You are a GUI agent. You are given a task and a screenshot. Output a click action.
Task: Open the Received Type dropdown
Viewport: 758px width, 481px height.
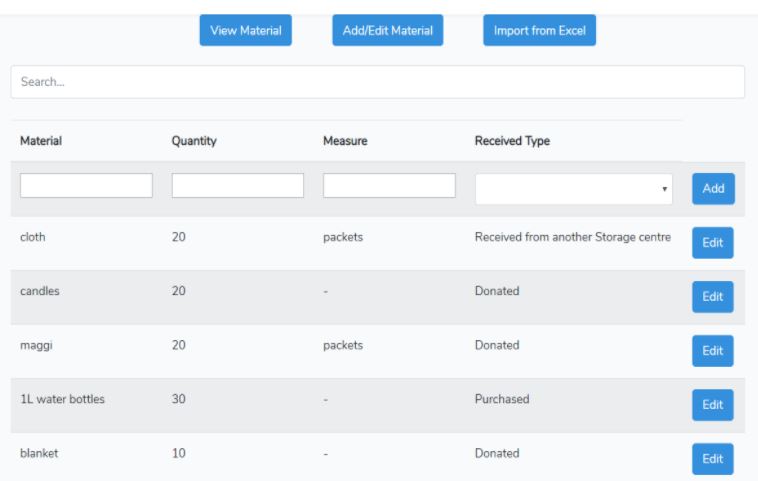[573, 189]
